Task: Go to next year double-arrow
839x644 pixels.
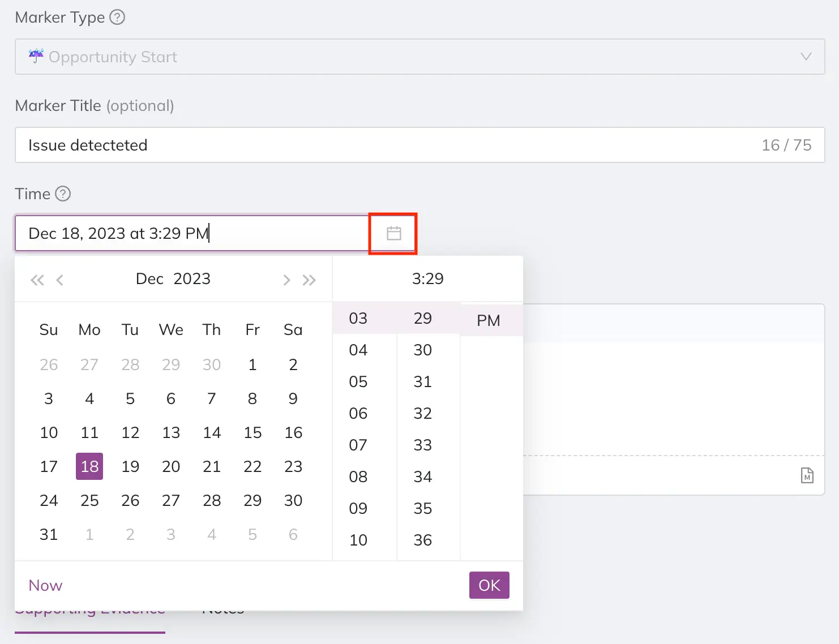Action: [309, 280]
